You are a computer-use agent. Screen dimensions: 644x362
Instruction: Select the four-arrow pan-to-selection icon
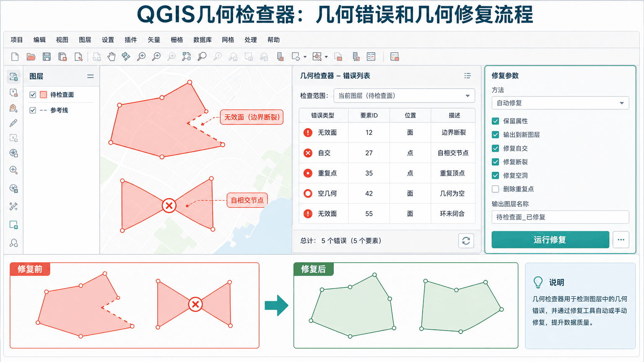tap(126, 57)
